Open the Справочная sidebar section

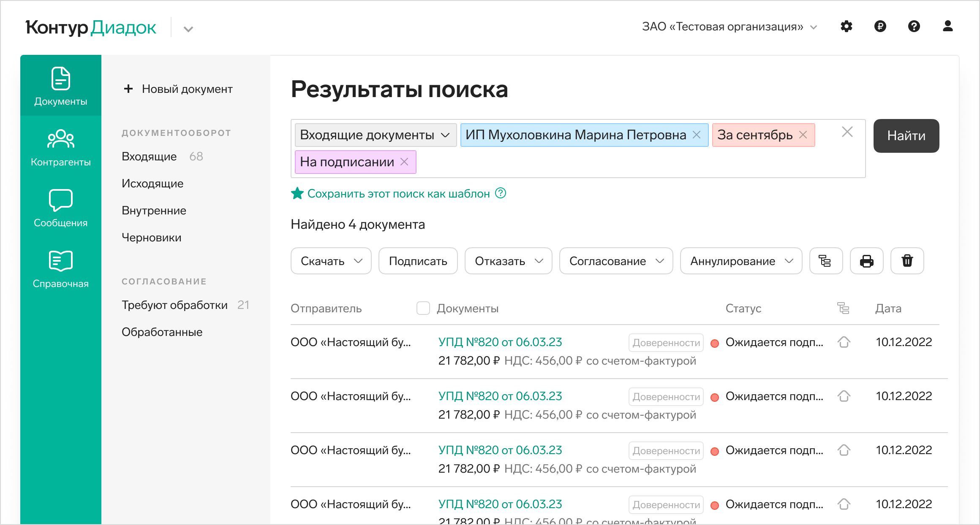pos(61,269)
